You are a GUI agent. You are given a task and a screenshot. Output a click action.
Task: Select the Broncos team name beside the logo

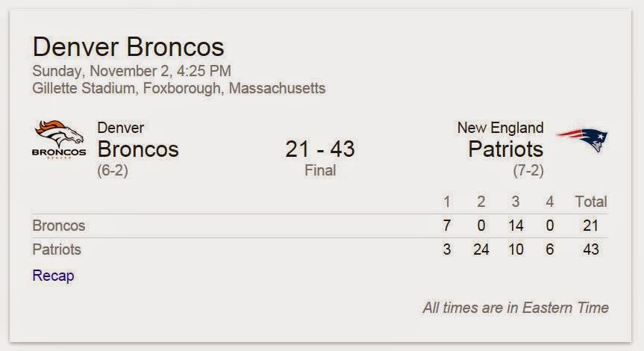[138, 149]
